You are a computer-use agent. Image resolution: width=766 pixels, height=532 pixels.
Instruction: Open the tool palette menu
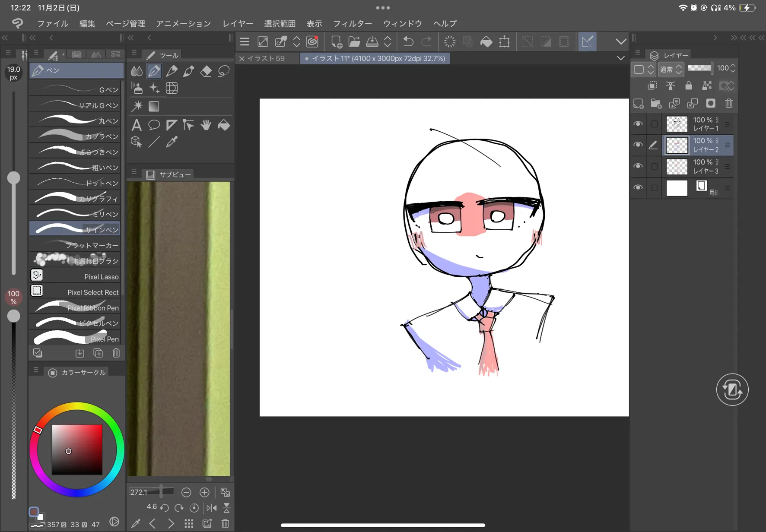click(134, 53)
